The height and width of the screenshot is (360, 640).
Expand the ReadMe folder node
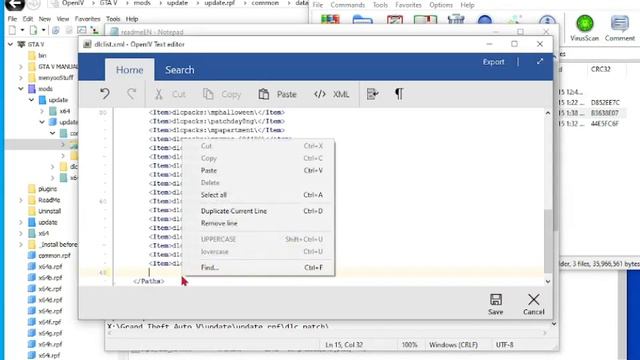click(x=21, y=200)
